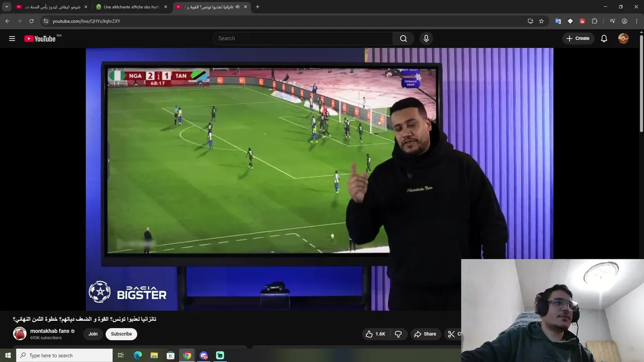Screen dimensions: 644x362
Task: Open the Google Translate extension
Action: tap(558, 21)
